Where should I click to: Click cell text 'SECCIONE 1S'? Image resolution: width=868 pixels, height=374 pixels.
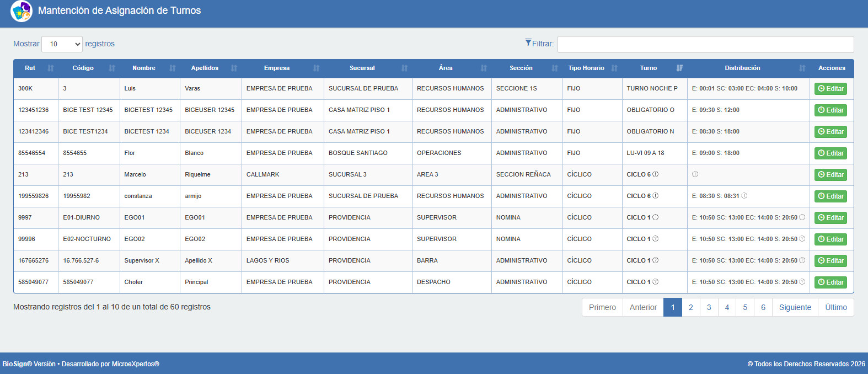tap(516, 88)
